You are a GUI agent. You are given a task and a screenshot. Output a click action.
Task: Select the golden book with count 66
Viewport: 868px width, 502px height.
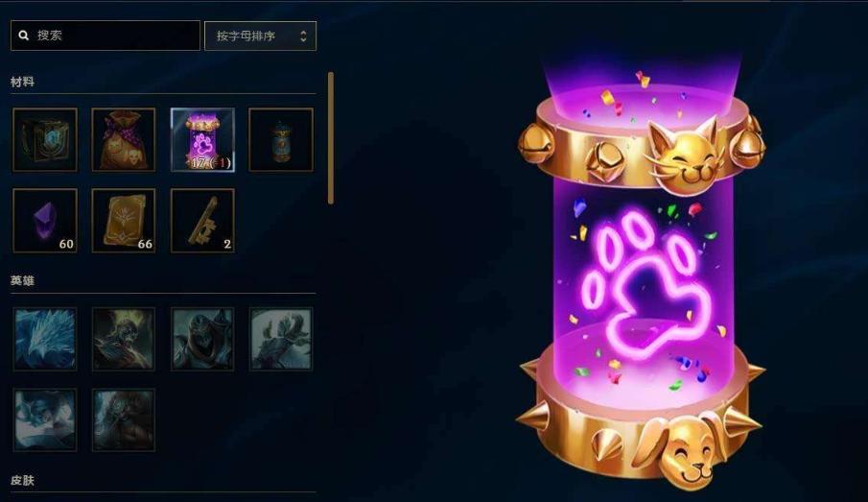pyautogui.click(x=124, y=221)
